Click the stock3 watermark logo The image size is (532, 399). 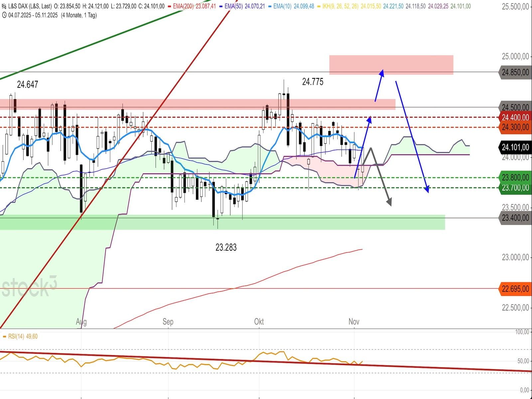pyautogui.click(x=29, y=287)
